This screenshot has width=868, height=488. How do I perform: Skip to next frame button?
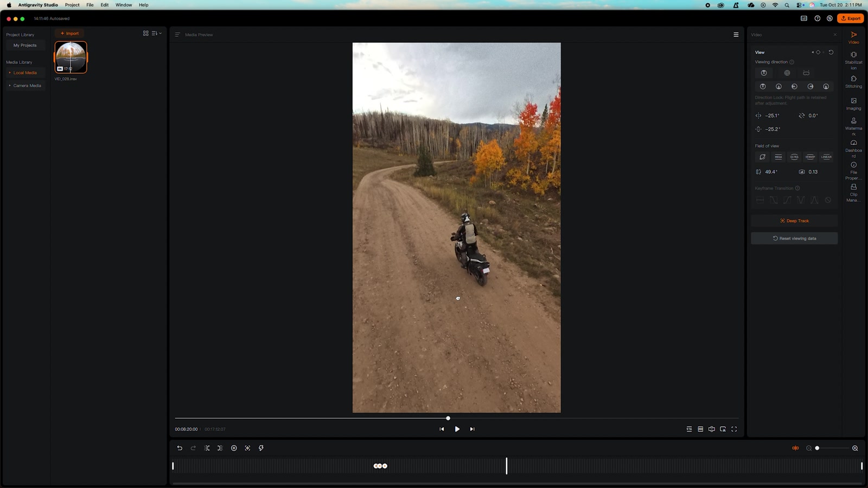[x=472, y=429]
